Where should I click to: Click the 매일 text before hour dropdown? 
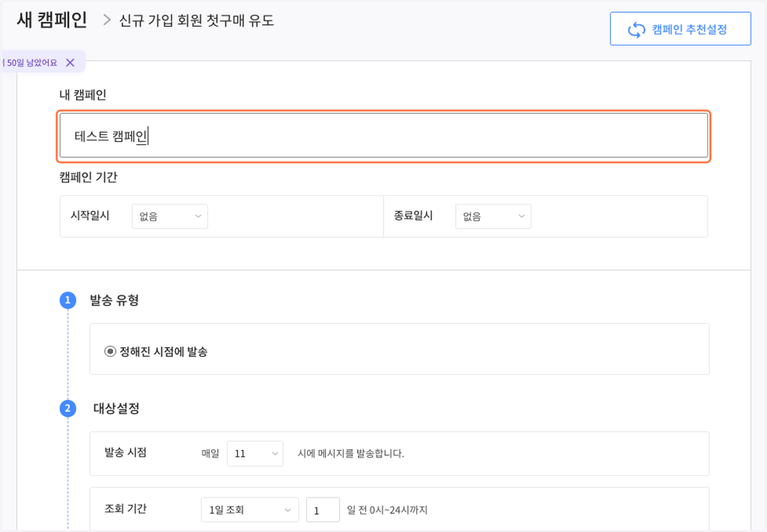click(x=210, y=454)
